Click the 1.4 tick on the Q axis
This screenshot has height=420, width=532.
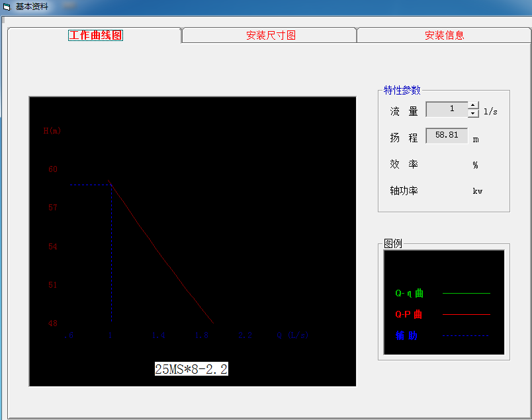[158, 335]
